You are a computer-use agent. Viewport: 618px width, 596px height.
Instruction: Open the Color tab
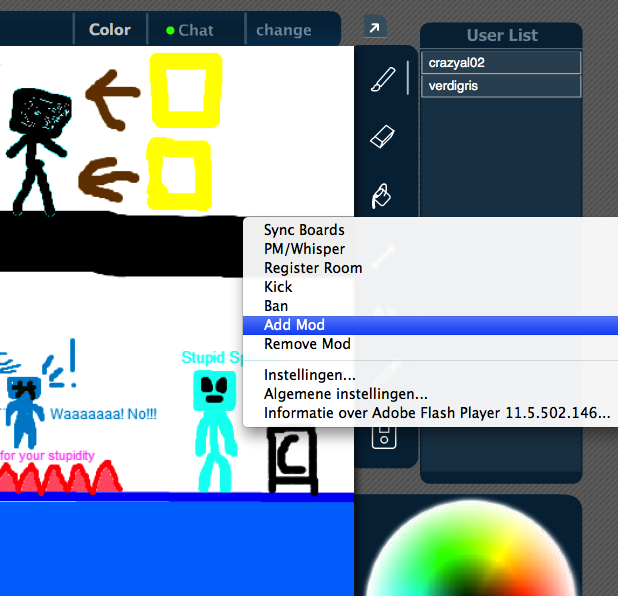coord(110,29)
